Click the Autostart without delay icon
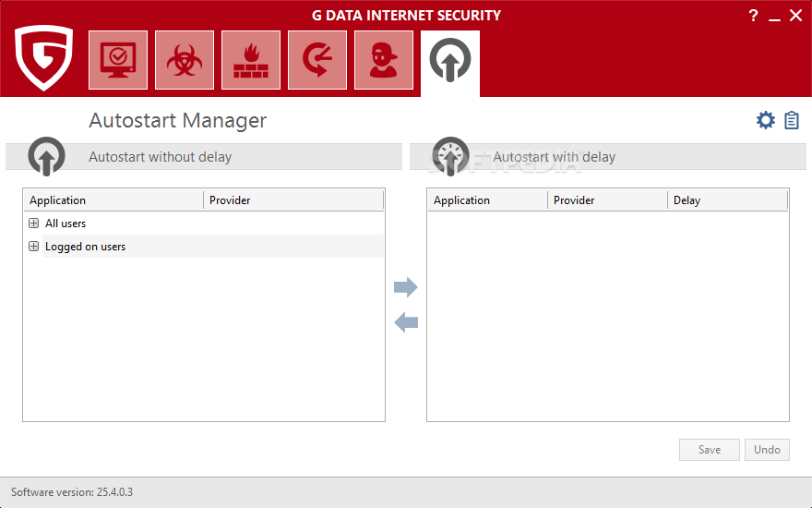This screenshot has height=508, width=812. pyautogui.click(x=47, y=156)
